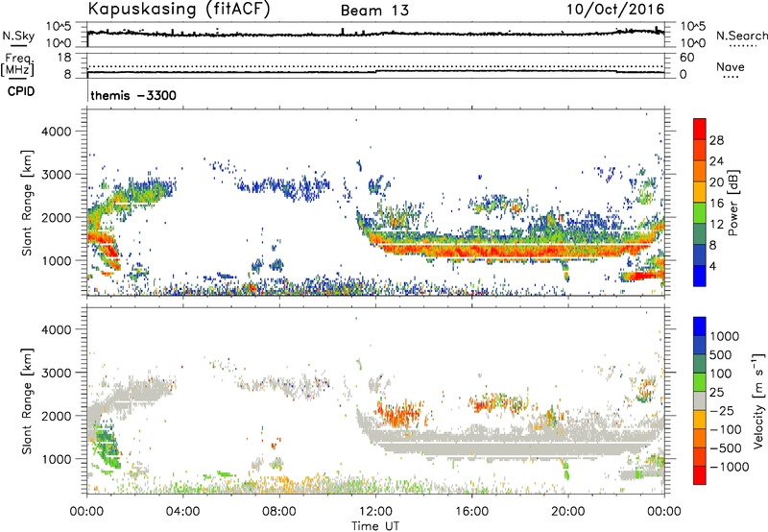Viewport: 768px width, 532px height.
Task: Click the Power [dB] color bar title
Action: pyautogui.click(x=733, y=203)
